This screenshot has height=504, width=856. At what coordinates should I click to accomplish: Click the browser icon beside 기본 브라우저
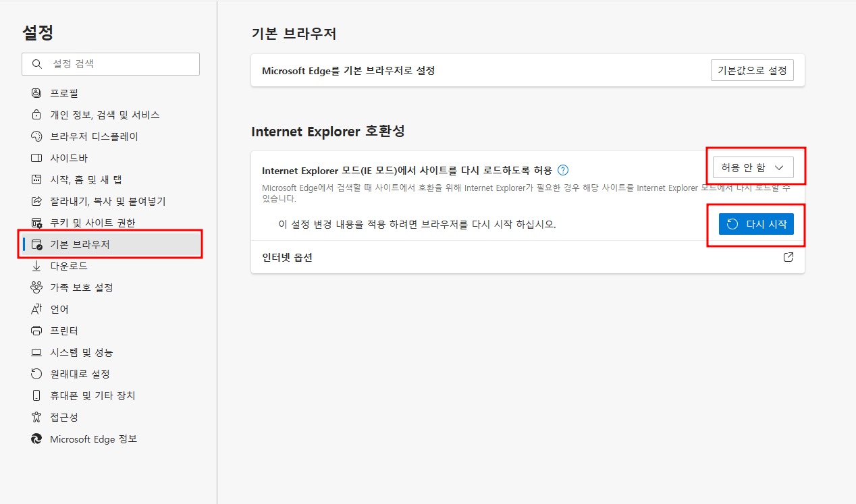coord(36,244)
